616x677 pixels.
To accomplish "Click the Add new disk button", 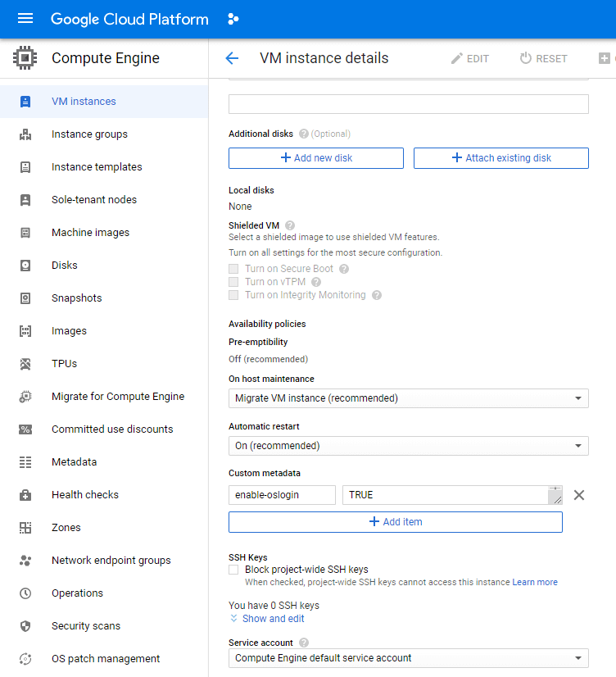I will click(316, 158).
